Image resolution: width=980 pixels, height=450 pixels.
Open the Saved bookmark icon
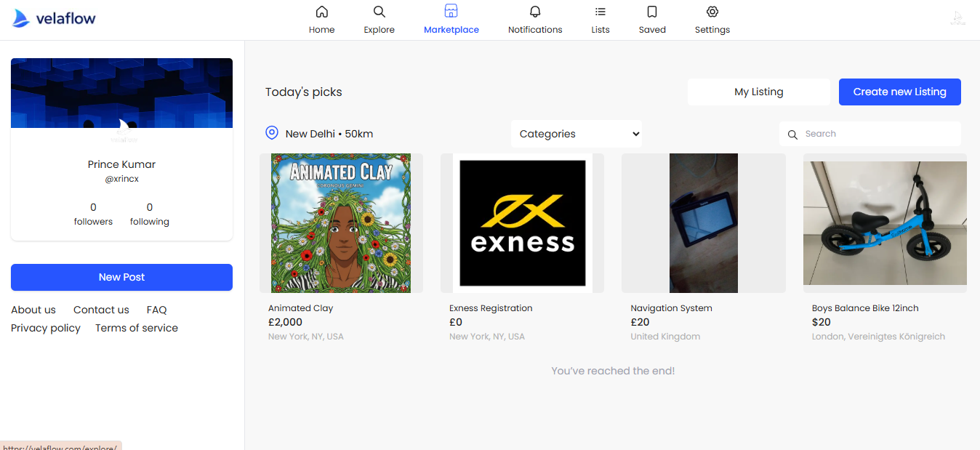click(652, 12)
